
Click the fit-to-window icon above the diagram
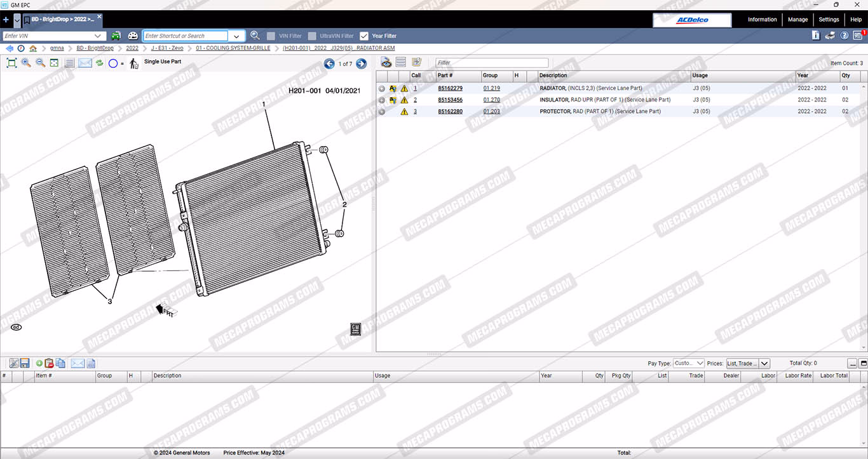(x=11, y=63)
